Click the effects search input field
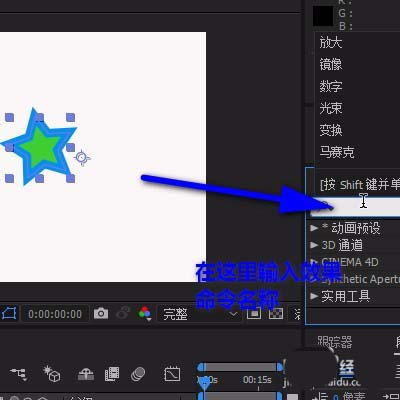Viewport: 400px width, 400px height. coord(355,206)
